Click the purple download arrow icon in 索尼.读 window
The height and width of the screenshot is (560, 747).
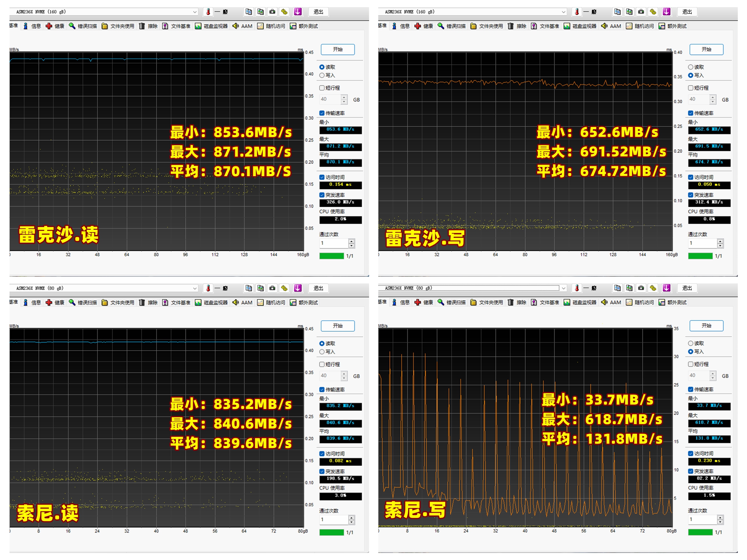point(297,288)
